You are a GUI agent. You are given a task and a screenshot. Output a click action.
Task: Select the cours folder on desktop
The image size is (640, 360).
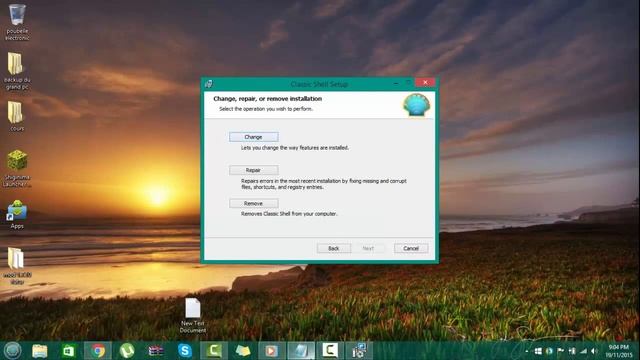point(17,116)
